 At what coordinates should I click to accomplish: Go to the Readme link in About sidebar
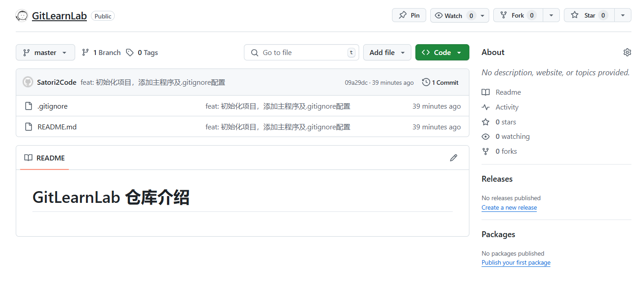501,92
